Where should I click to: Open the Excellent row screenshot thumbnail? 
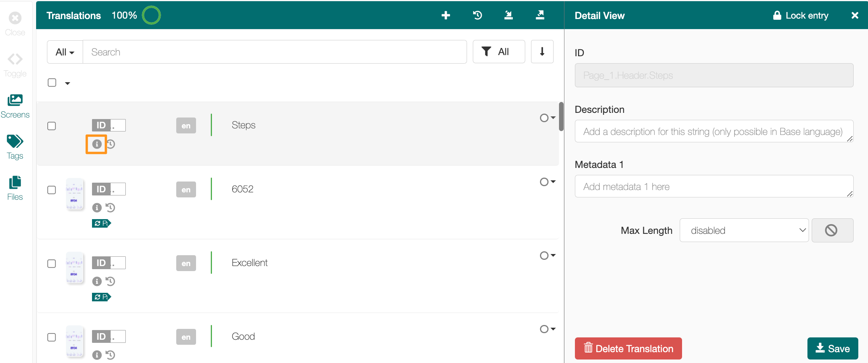(74, 268)
